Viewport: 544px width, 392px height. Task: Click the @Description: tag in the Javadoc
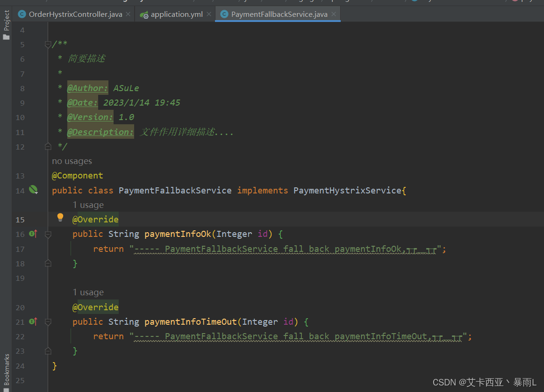pyautogui.click(x=100, y=132)
